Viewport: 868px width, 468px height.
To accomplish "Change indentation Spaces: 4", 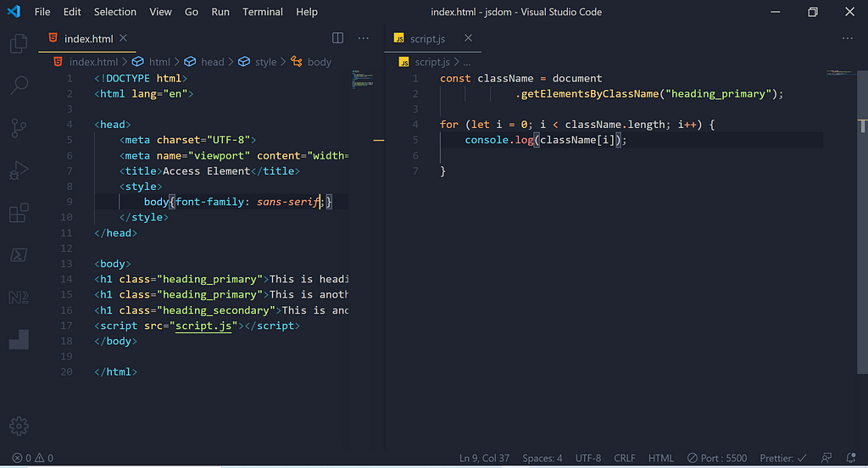I will click(542, 458).
